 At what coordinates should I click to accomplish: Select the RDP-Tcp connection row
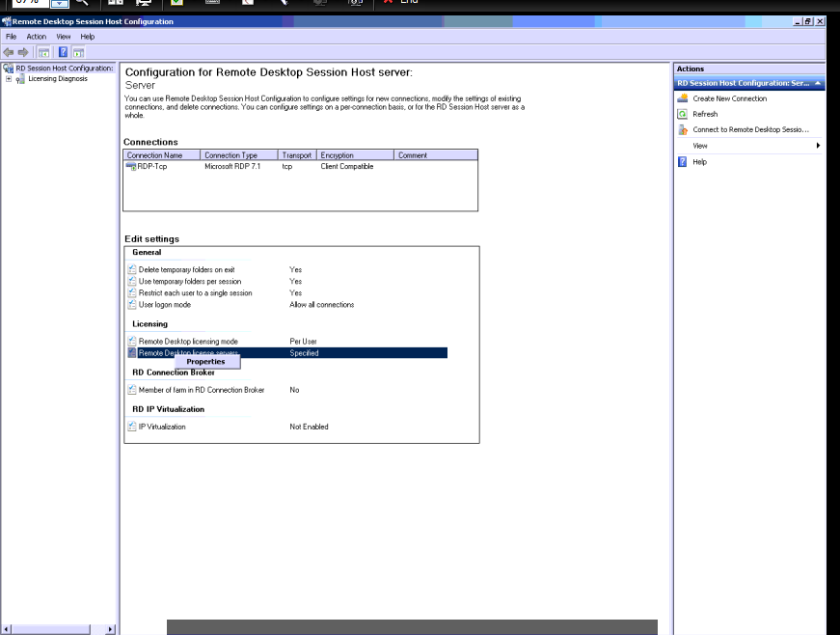click(x=152, y=167)
